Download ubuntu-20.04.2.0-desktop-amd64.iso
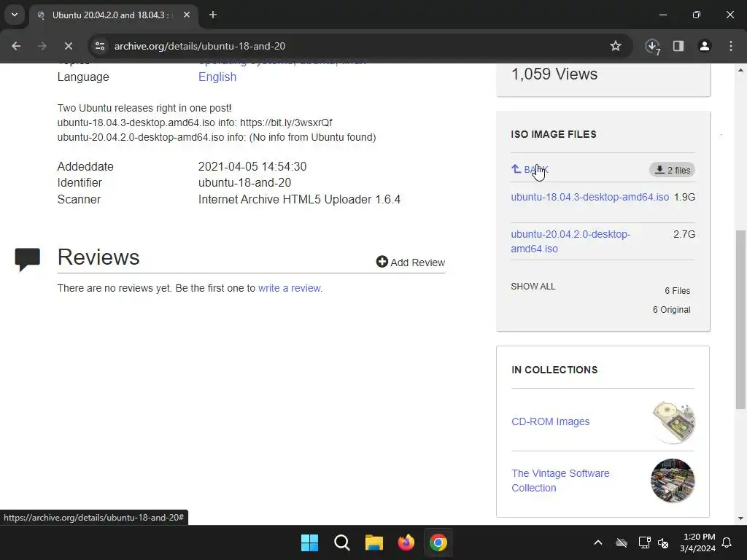The height and width of the screenshot is (560, 747). tap(570, 241)
